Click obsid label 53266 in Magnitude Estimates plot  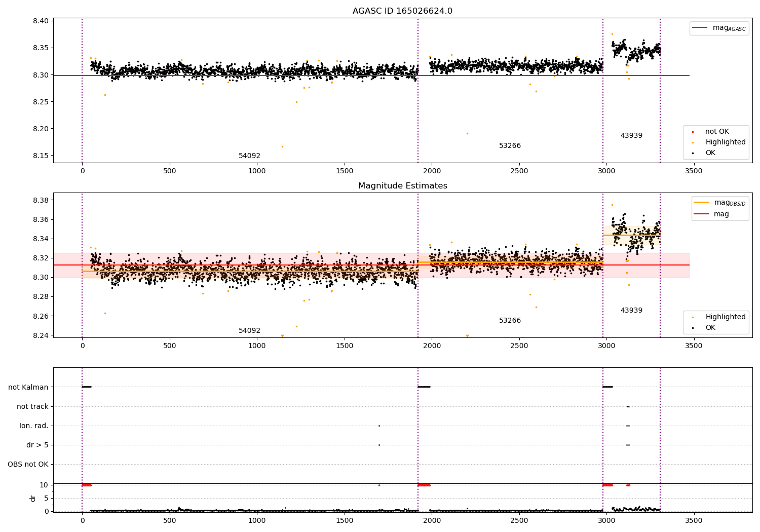[510, 321]
